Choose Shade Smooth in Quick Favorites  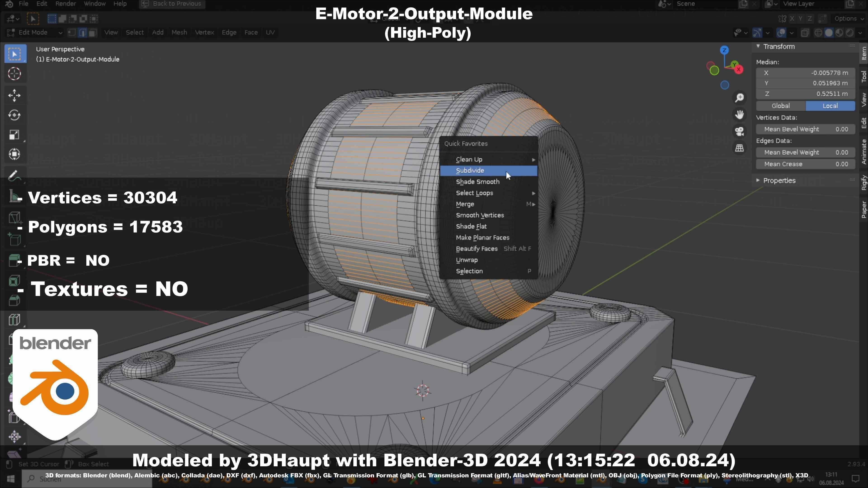488,181
